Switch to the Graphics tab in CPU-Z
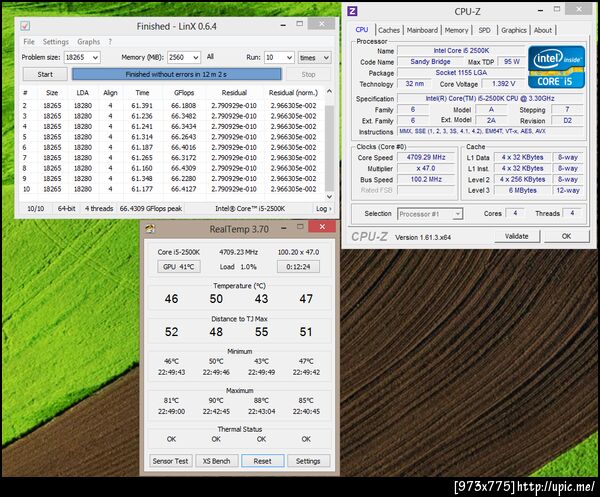 514,30
